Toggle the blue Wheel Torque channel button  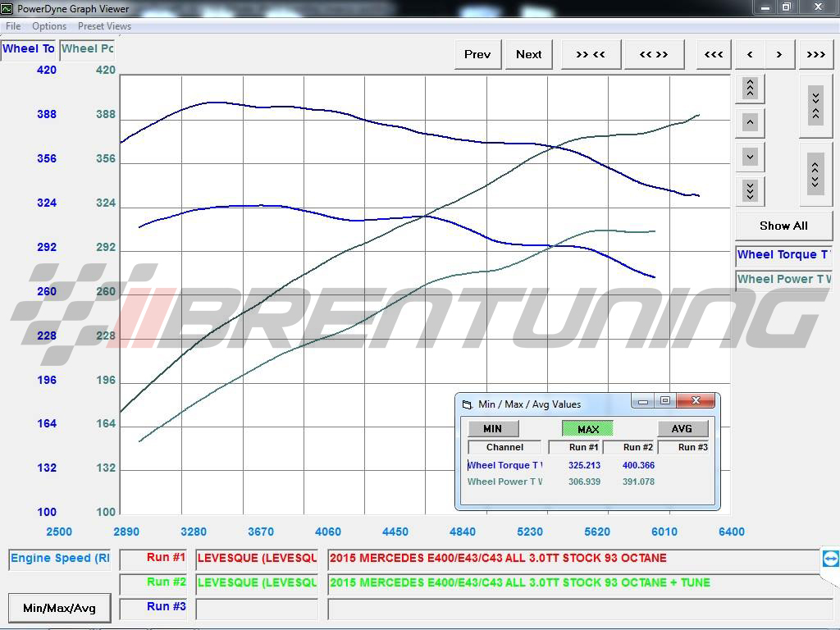click(783, 255)
